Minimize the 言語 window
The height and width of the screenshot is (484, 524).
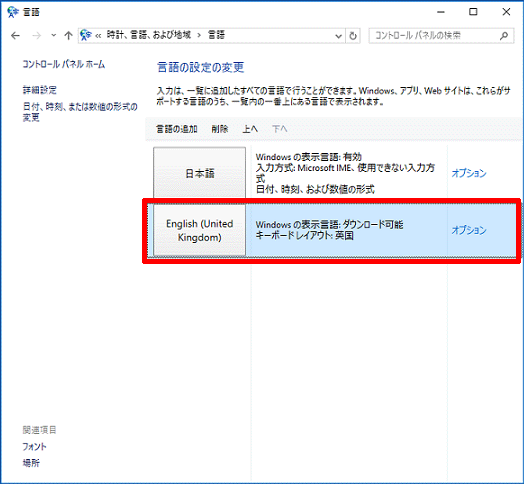click(x=441, y=12)
